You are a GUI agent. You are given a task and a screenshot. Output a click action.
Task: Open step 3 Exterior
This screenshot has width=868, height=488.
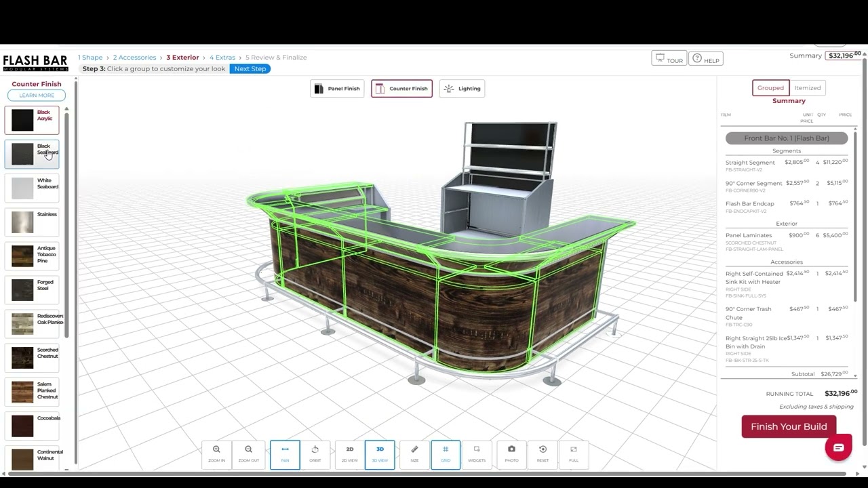[x=182, y=58]
